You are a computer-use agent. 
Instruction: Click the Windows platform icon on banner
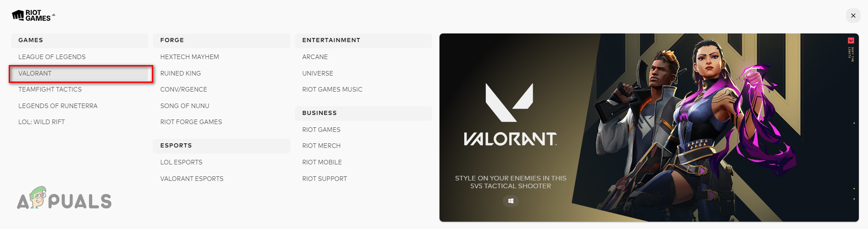(511, 201)
